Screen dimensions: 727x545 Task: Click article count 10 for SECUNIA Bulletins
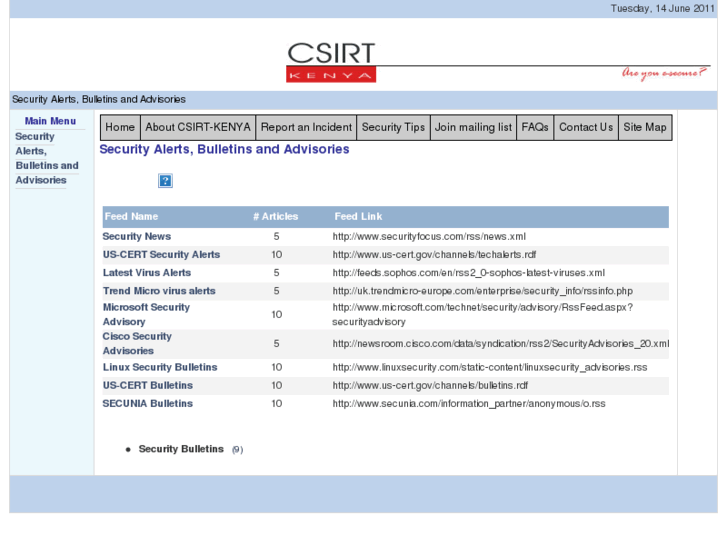276,404
